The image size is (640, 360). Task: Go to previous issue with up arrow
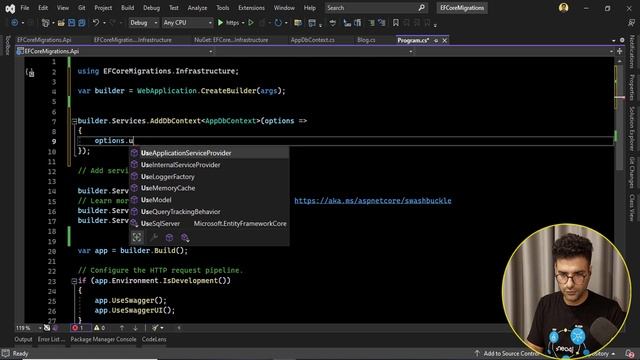(x=122, y=328)
